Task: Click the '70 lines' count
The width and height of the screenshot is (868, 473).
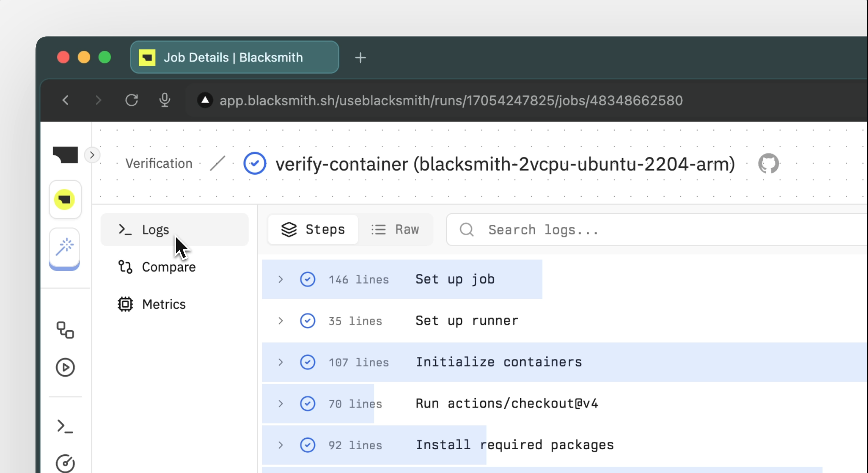Action: pos(355,404)
